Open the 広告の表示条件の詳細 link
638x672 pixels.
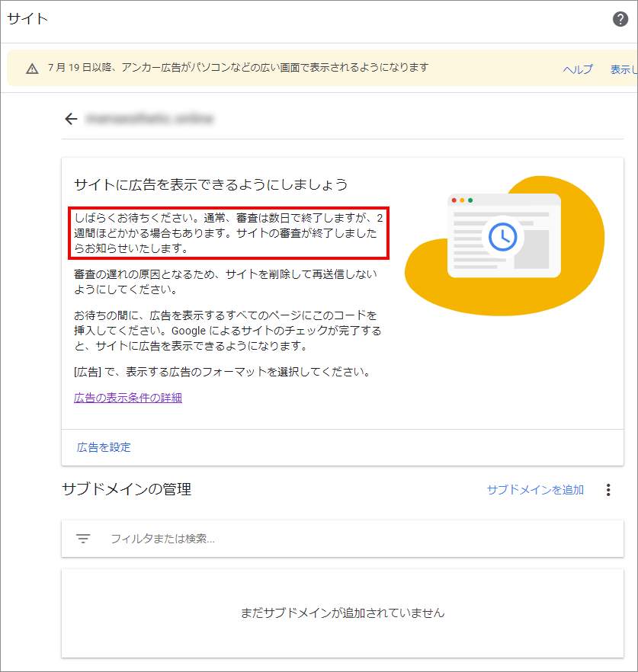(128, 398)
